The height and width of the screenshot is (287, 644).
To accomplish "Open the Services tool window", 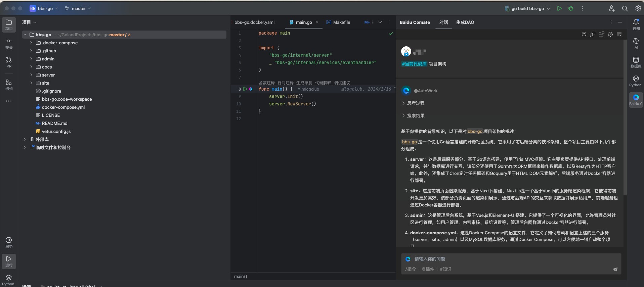I will 9,243.
